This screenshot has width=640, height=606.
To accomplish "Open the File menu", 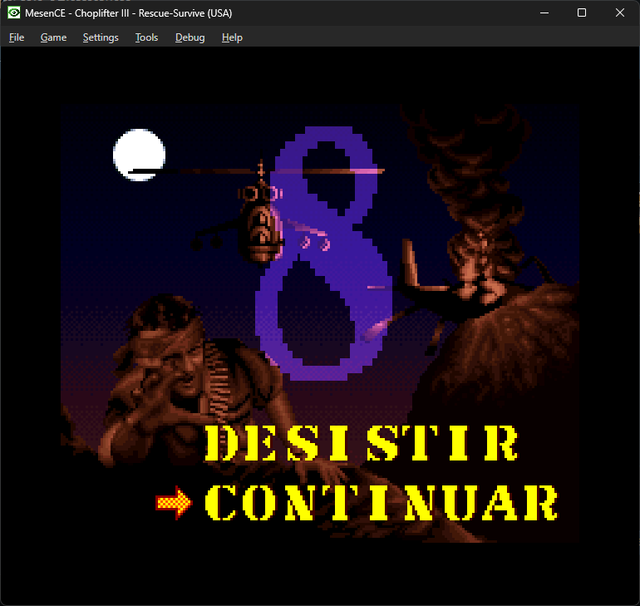I will coord(17,38).
